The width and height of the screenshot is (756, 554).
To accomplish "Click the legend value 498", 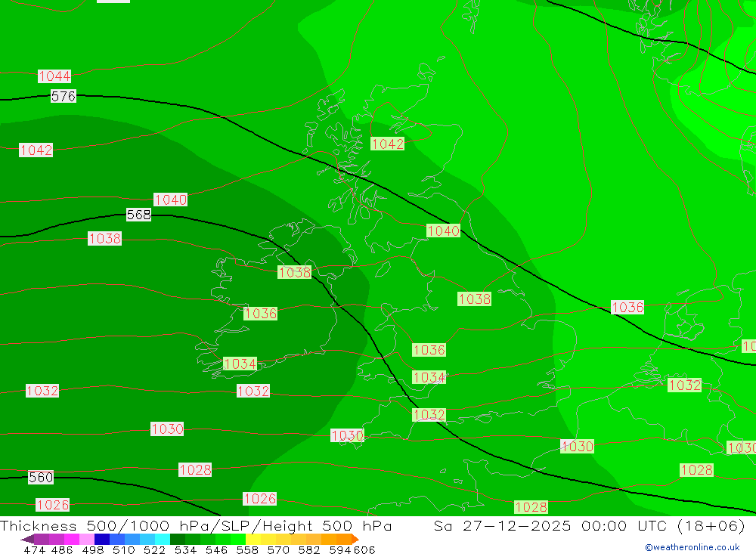I will pos(93,550).
